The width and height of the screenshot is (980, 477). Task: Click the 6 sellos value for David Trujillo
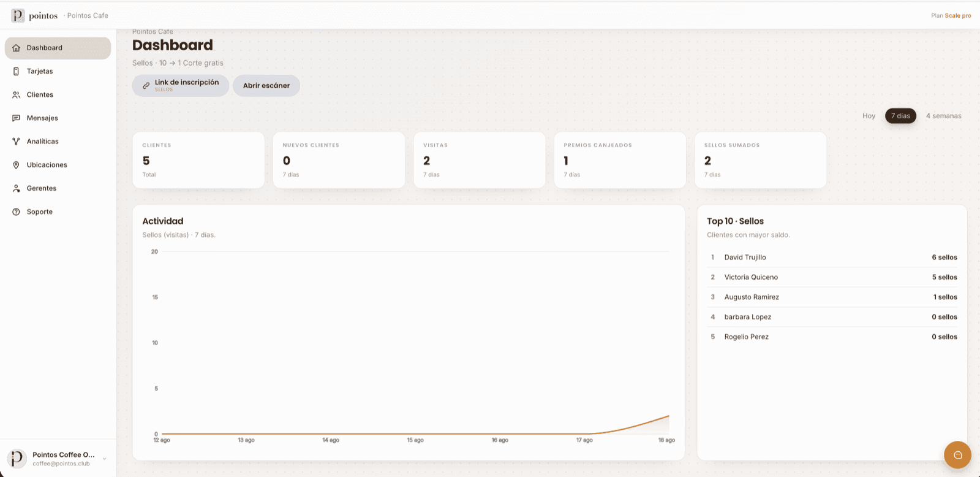pos(944,258)
